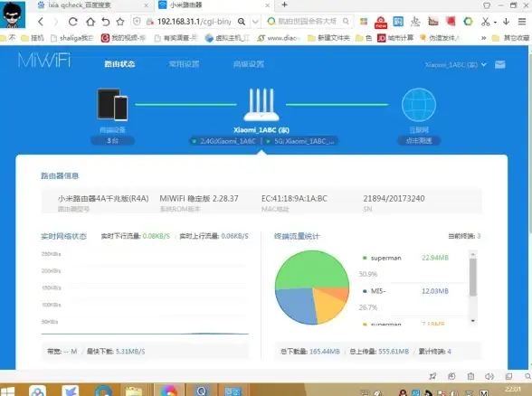This screenshot has width=532, height=396.
Task: Click the taskbar clock showing 22:01
Action: pyautogui.click(x=512, y=389)
